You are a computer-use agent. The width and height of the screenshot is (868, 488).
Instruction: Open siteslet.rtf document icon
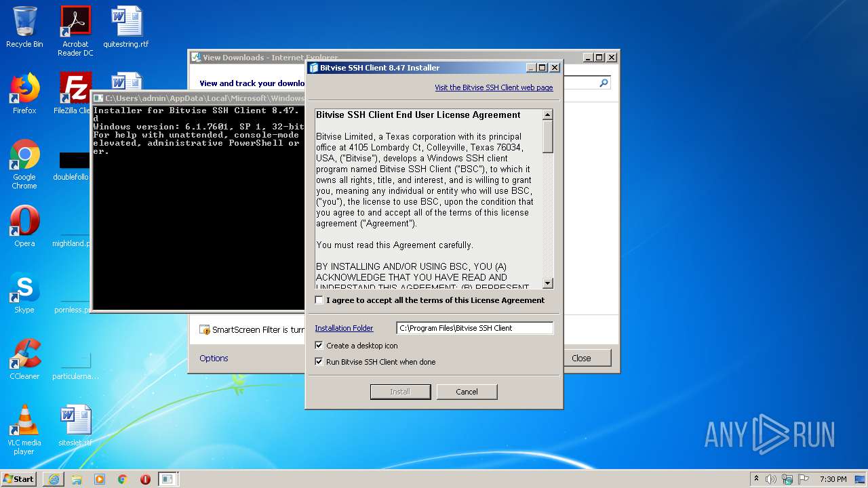75,426
